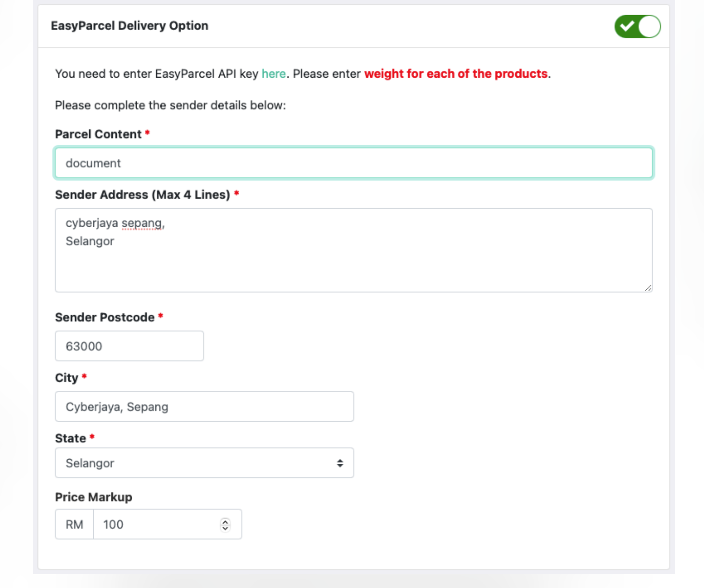704x588 pixels.
Task: Click the 'RM' currency prefix
Action: tap(75, 524)
